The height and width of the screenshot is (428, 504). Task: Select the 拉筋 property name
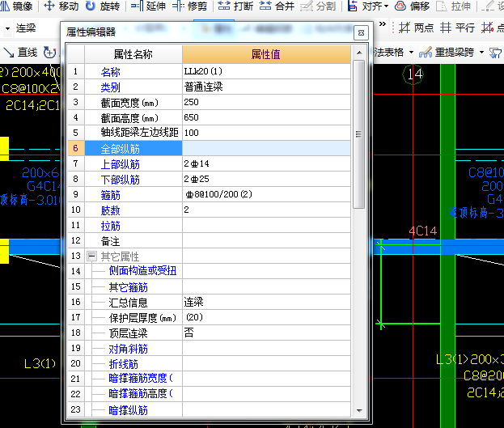pyautogui.click(x=111, y=226)
